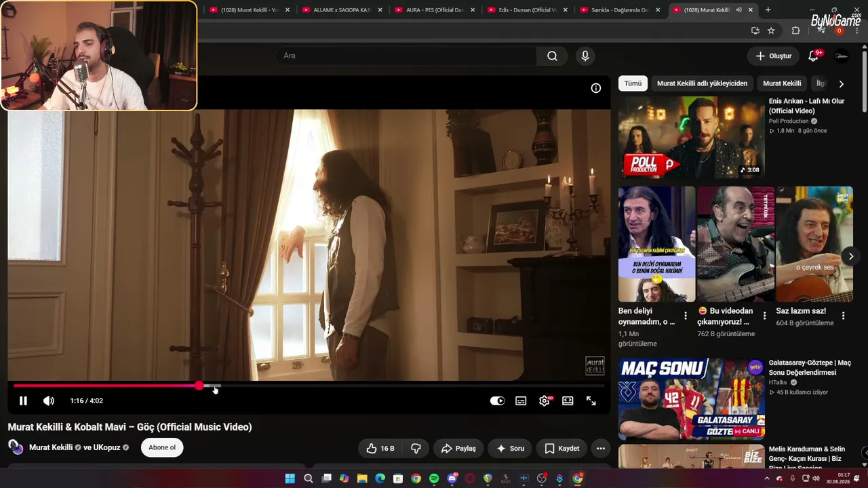Image resolution: width=868 pixels, height=488 pixels.
Task: Switch to theater mode
Action: pos(568,401)
